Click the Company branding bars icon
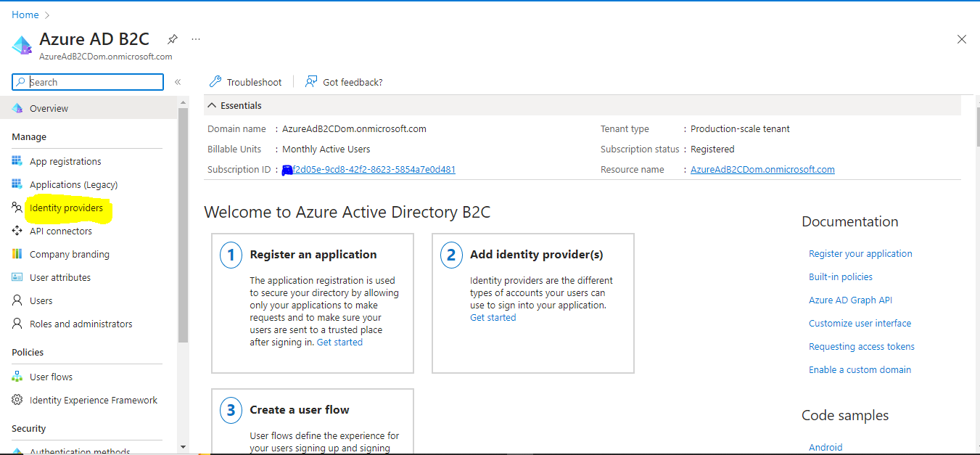The width and height of the screenshot is (980, 455). (x=17, y=254)
